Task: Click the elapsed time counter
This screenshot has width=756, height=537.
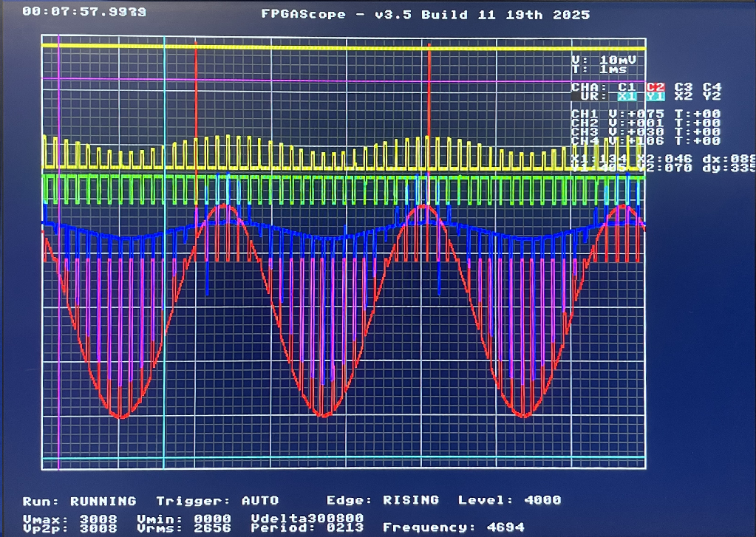Action: pyautogui.click(x=84, y=13)
